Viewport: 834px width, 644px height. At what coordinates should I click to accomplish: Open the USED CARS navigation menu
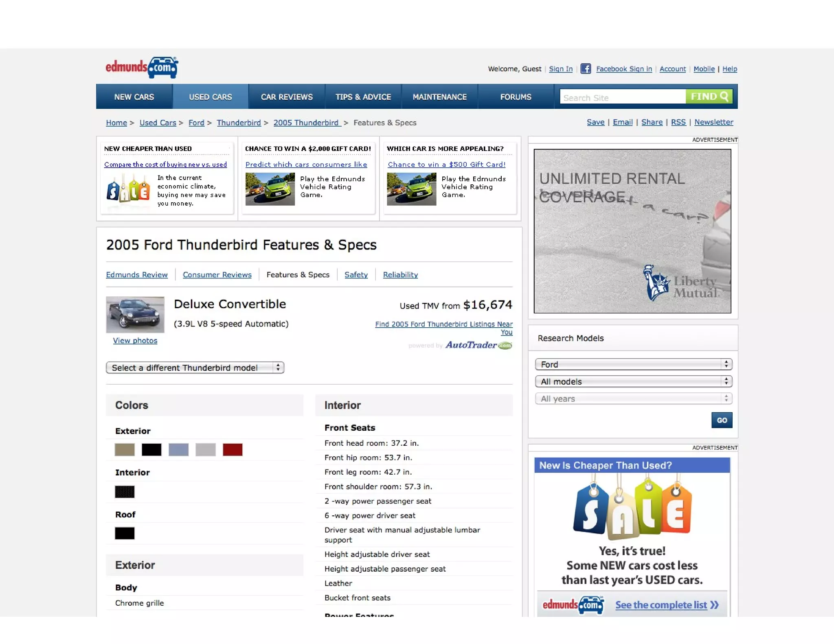pos(210,97)
